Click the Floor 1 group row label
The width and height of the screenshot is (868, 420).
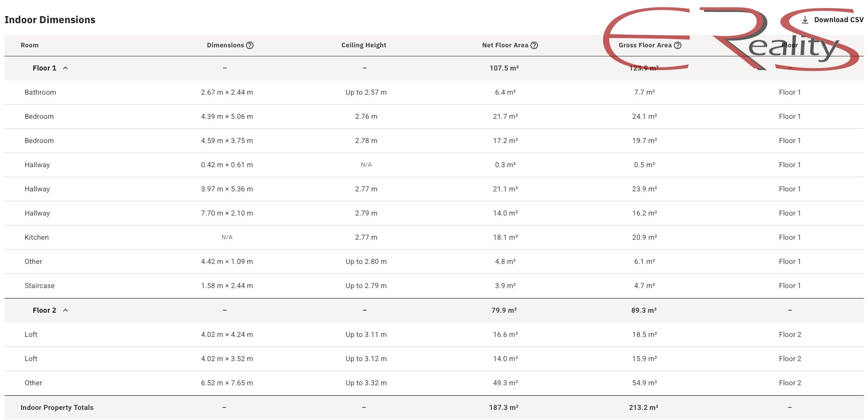point(44,68)
